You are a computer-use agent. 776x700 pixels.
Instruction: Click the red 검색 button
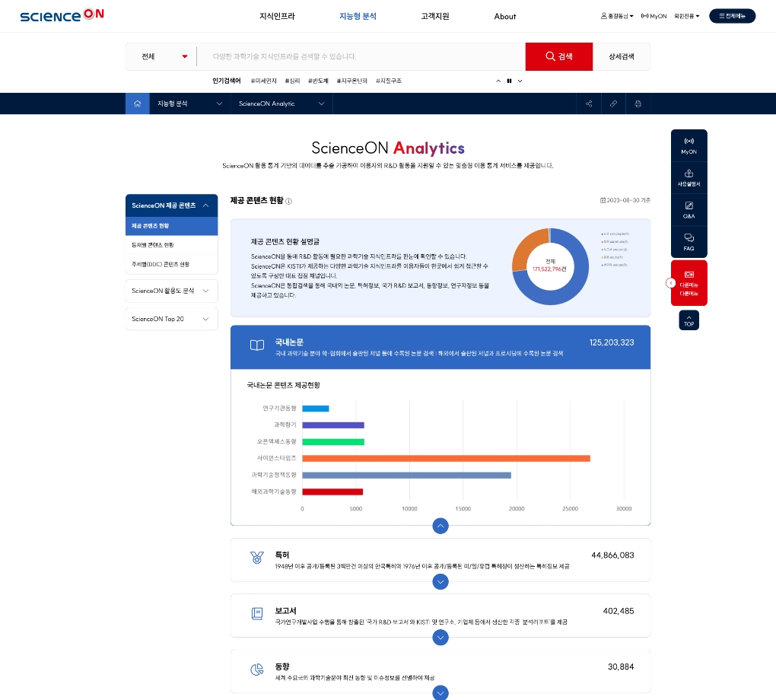tap(558, 56)
